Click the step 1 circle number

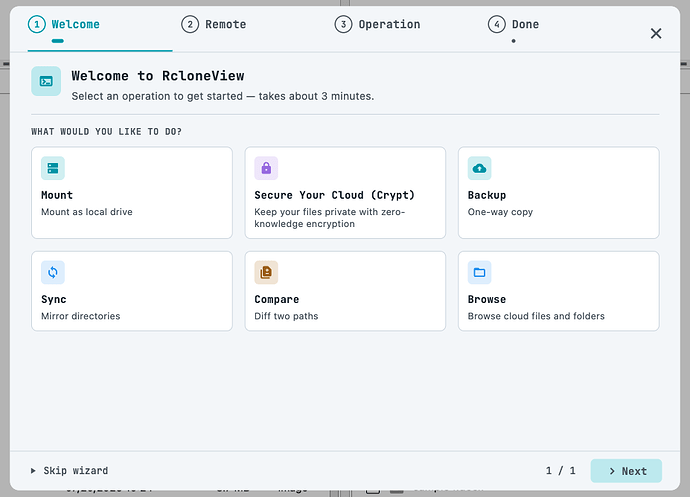click(x=37, y=24)
